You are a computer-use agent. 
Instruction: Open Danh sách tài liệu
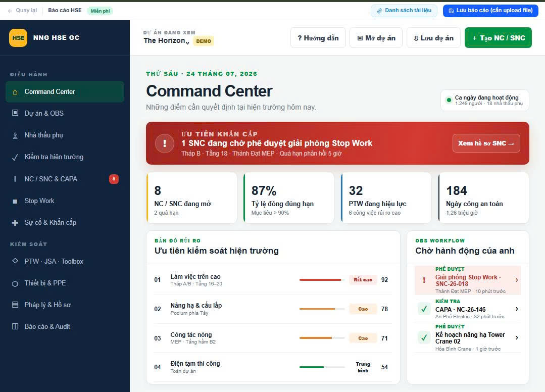tap(404, 11)
